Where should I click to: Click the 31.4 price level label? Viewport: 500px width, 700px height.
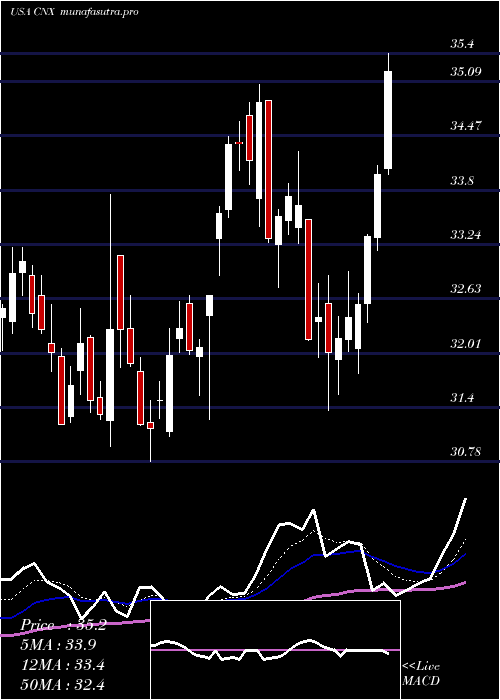tap(462, 398)
